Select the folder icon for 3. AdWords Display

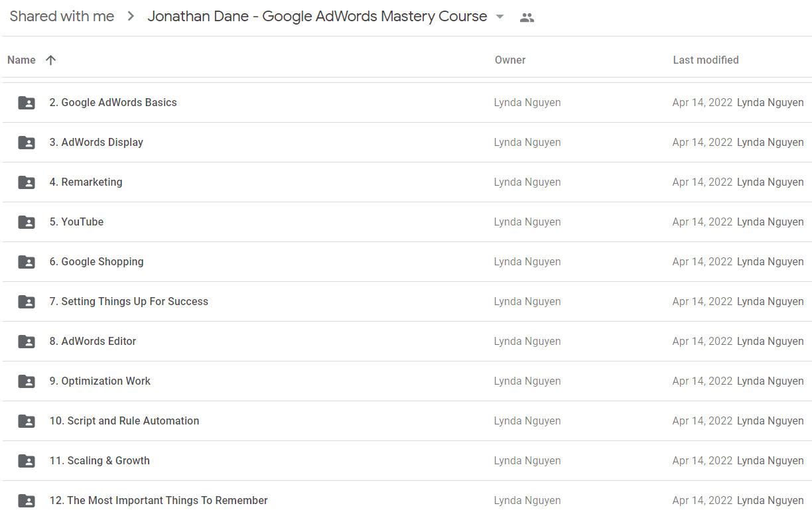(27, 143)
